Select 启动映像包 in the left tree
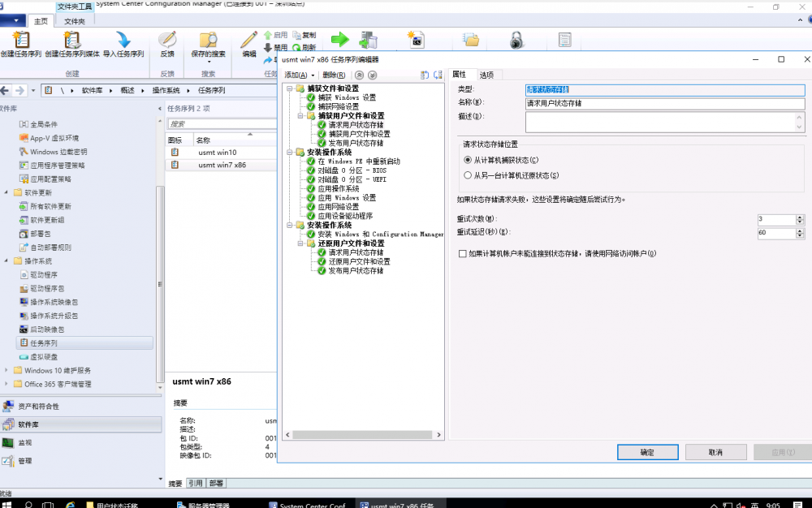The width and height of the screenshot is (812, 508). (47, 329)
